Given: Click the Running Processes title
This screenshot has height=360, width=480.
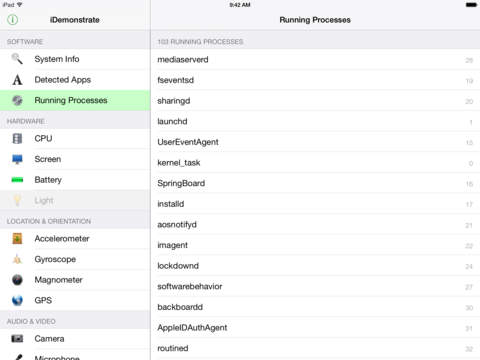Looking at the screenshot, I should tap(315, 20).
